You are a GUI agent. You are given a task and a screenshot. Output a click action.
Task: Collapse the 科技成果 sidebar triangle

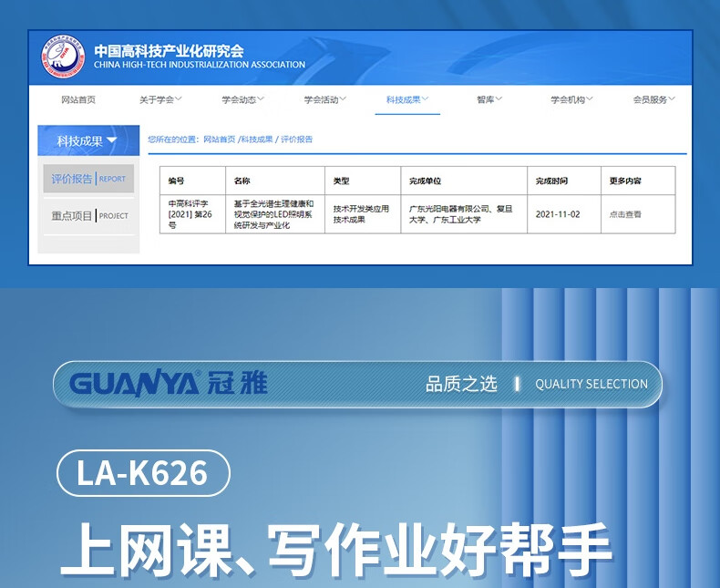[x=111, y=140]
